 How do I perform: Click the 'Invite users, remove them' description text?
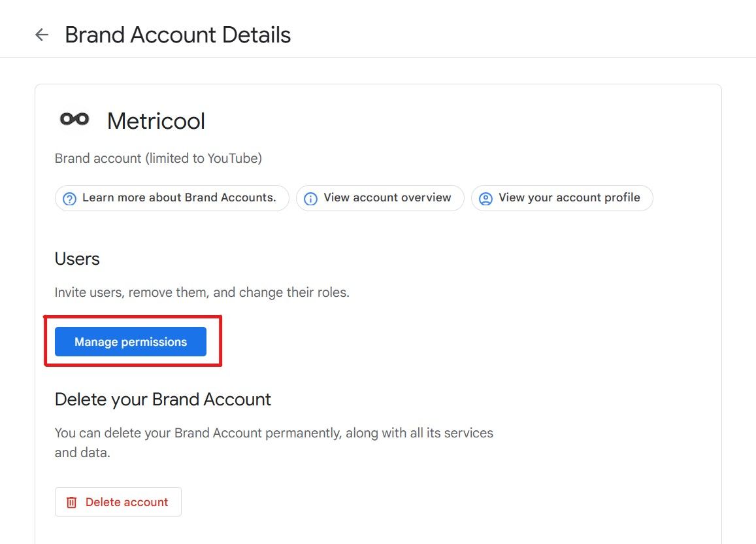click(202, 292)
